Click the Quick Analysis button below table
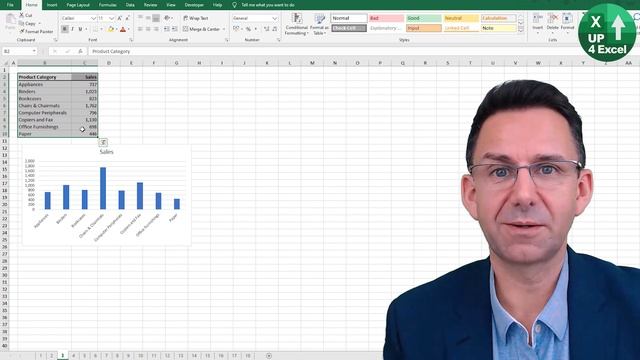The image size is (640, 360). click(x=103, y=142)
